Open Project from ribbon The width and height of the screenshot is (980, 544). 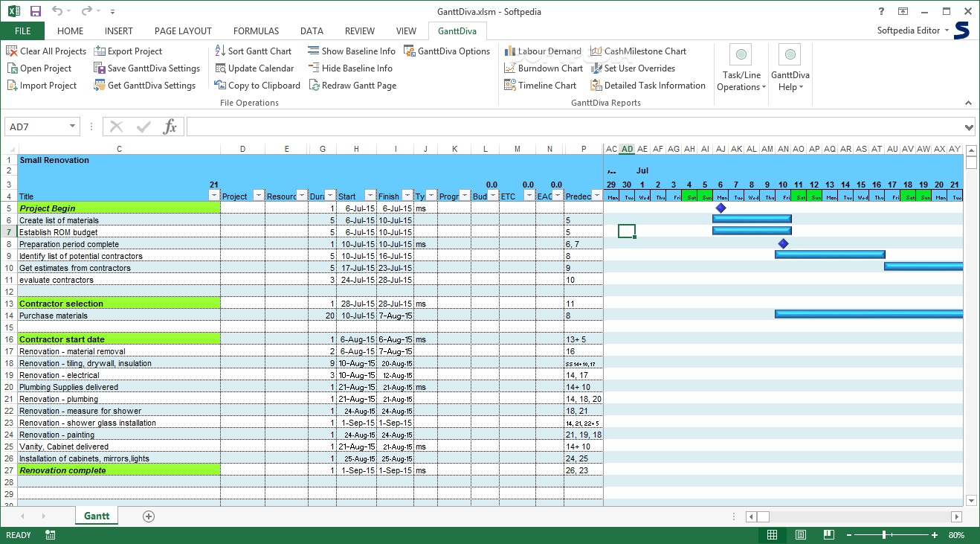coord(39,68)
